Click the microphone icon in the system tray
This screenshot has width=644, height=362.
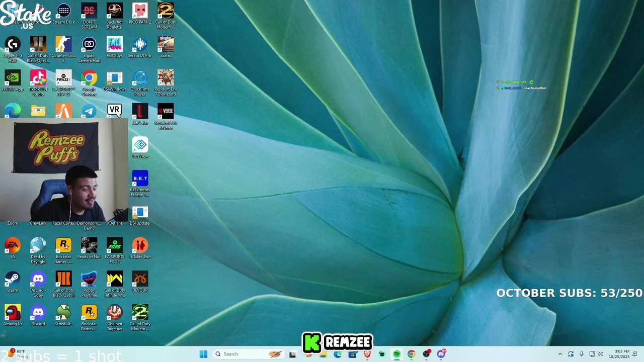point(581,354)
